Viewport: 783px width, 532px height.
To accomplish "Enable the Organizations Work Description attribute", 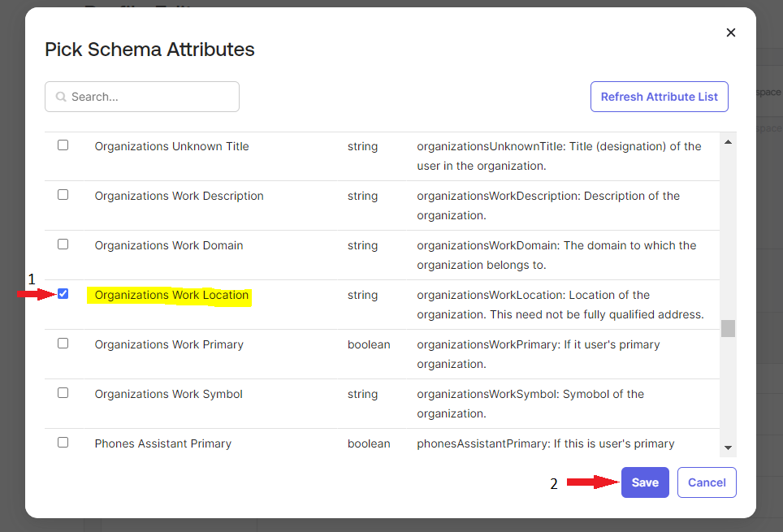I will coord(63,194).
